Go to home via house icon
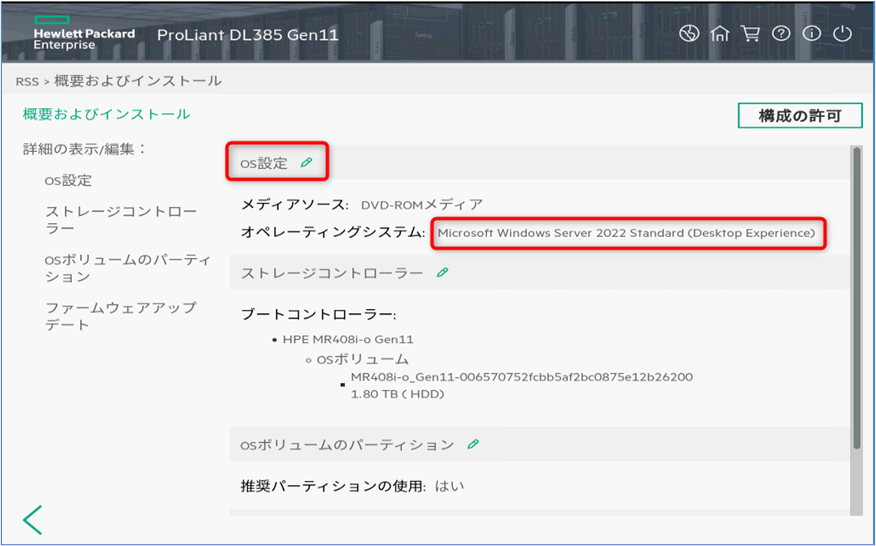The width and height of the screenshot is (876, 546). point(719,34)
